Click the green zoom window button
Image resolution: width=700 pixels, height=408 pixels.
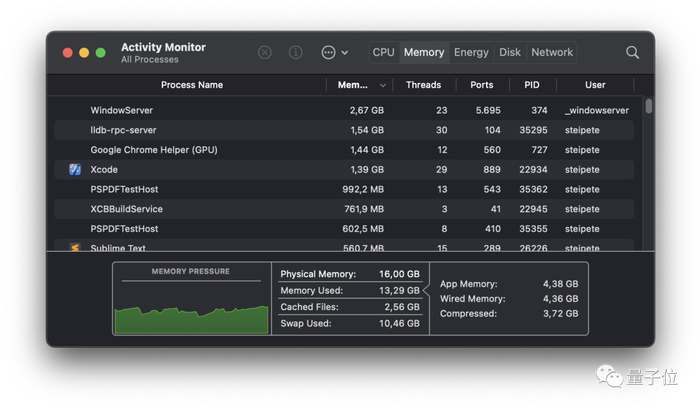pyautogui.click(x=100, y=52)
